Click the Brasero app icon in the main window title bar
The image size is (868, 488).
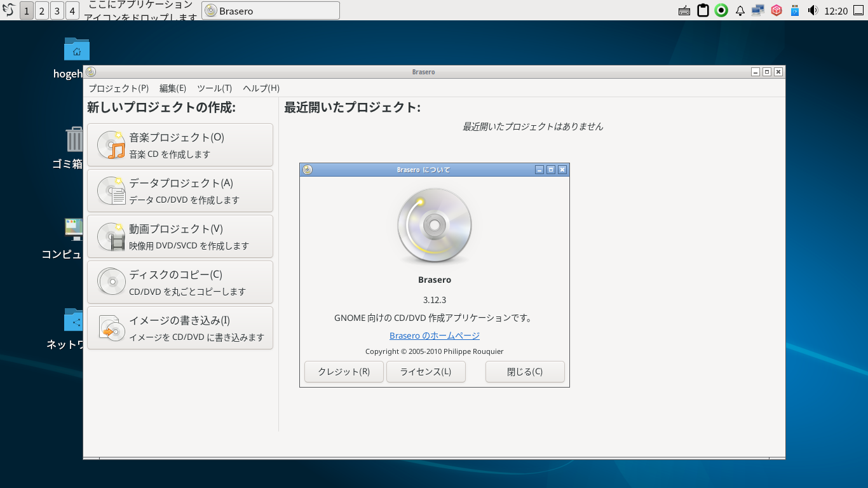coord(91,72)
